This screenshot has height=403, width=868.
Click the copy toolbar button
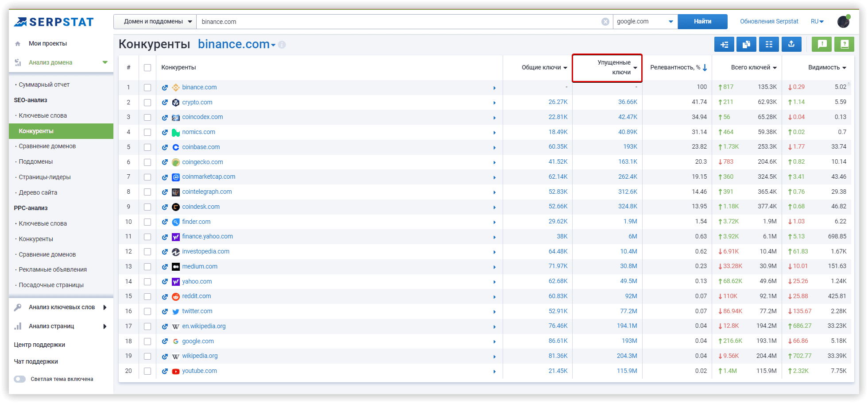tap(746, 44)
